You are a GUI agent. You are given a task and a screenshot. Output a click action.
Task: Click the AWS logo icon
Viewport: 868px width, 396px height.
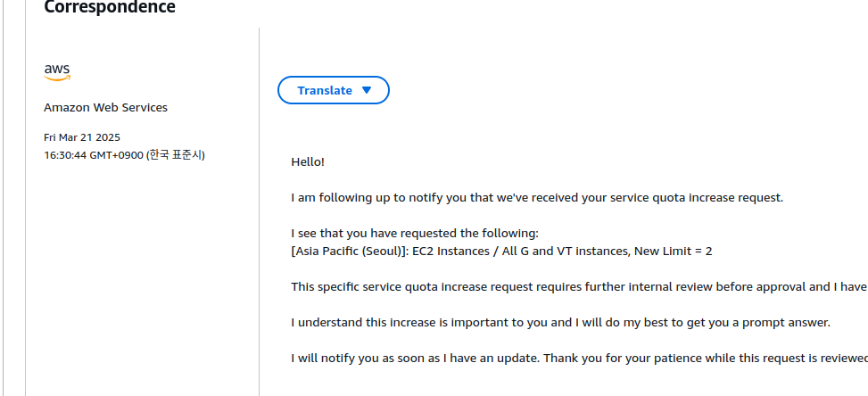coord(58,72)
